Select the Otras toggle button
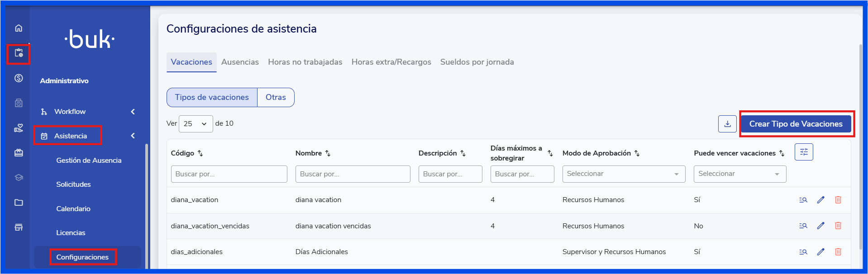Image resolution: width=868 pixels, height=274 pixels. tap(276, 97)
